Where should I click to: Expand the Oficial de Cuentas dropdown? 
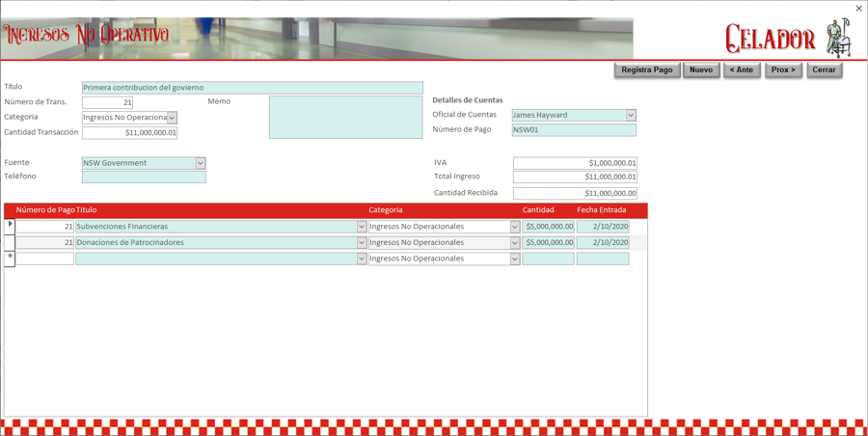(x=631, y=115)
